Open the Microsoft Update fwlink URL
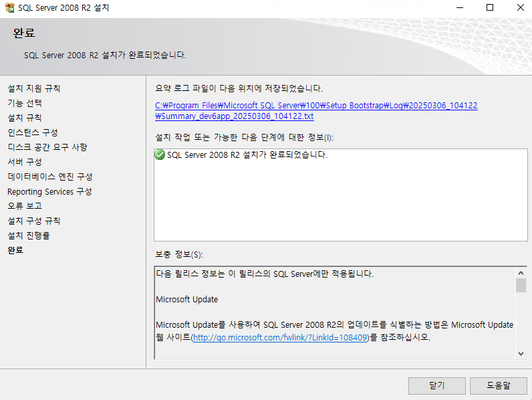This screenshot has width=532, height=400. [x=280, y=338]
